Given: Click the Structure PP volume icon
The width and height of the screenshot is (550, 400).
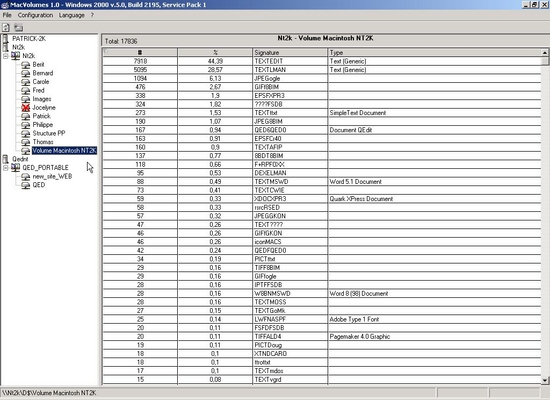Looking at the screenshot, I should (25, 133).
